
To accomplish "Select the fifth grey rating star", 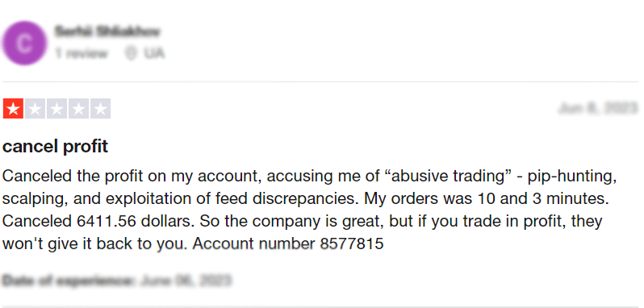I will click(100, 109).
